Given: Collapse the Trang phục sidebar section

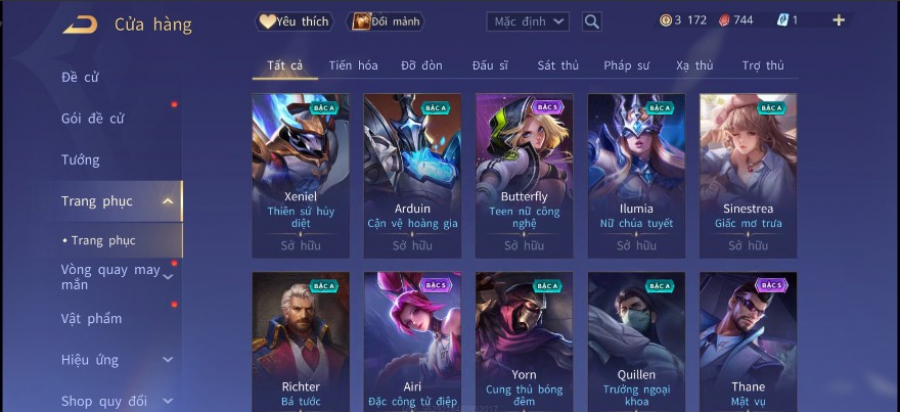Looking at the screenshot, I should coord(168,201).
